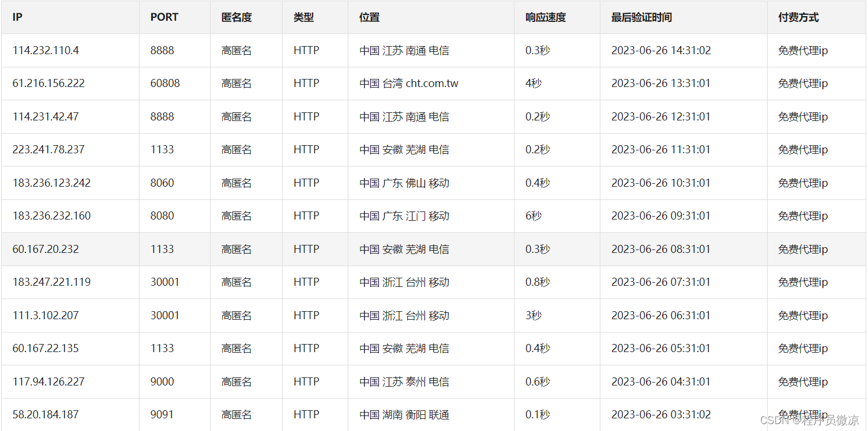Screen dimensions: 868x431
Task: Click 高匿名 in the 61.216.156.222 row
Action: [x=236, y=83]
